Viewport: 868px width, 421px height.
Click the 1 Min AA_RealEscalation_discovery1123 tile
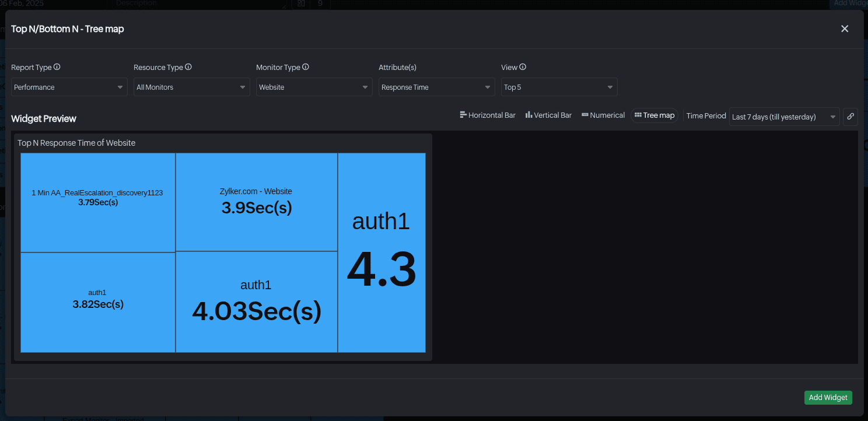(98, 203)
